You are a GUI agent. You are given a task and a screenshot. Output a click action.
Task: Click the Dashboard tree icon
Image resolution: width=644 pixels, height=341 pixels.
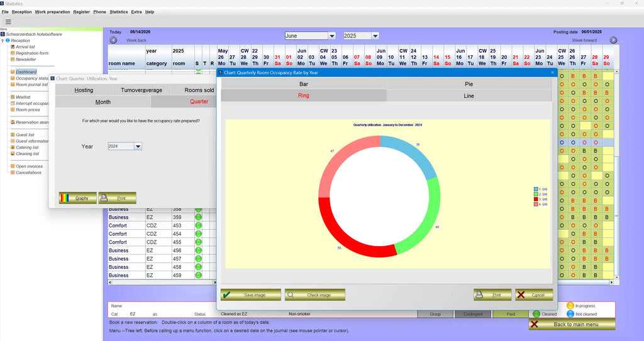tap(13, 72)
